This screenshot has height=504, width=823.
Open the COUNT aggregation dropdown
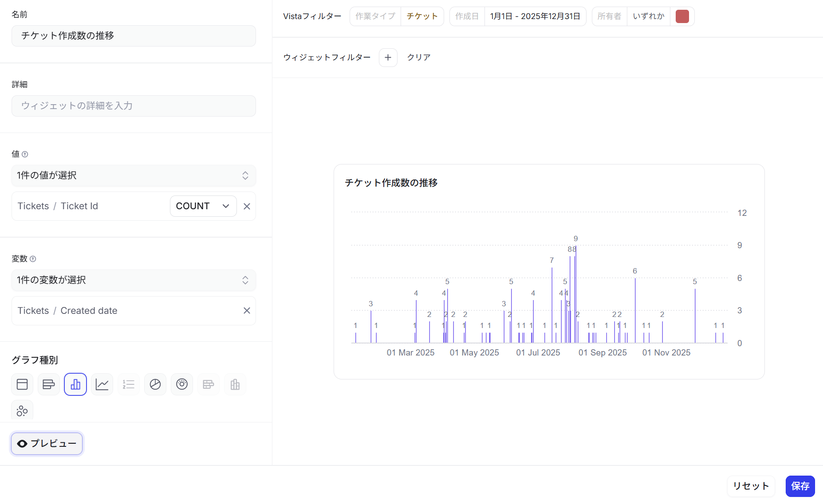tap(203, 206)
